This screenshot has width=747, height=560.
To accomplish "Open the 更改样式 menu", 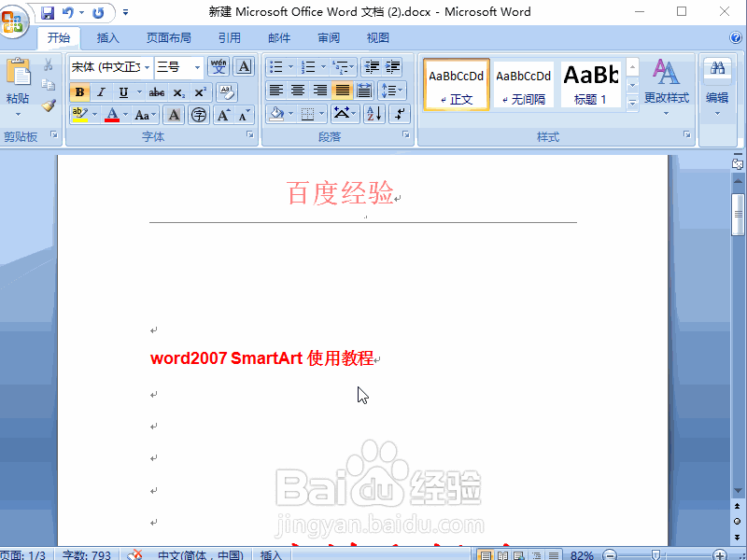I will click(667, 88).
